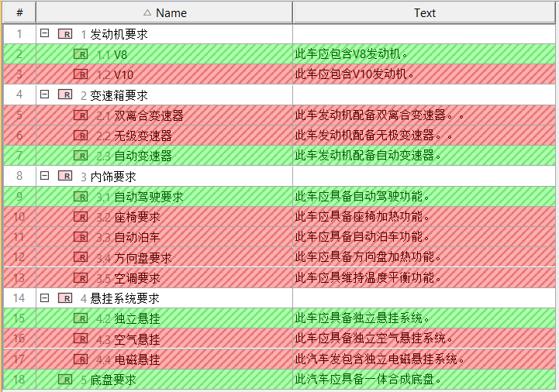
Task: Select the requirement icon for 4.2 独立悬挂
Action: [x=81, y=318]
